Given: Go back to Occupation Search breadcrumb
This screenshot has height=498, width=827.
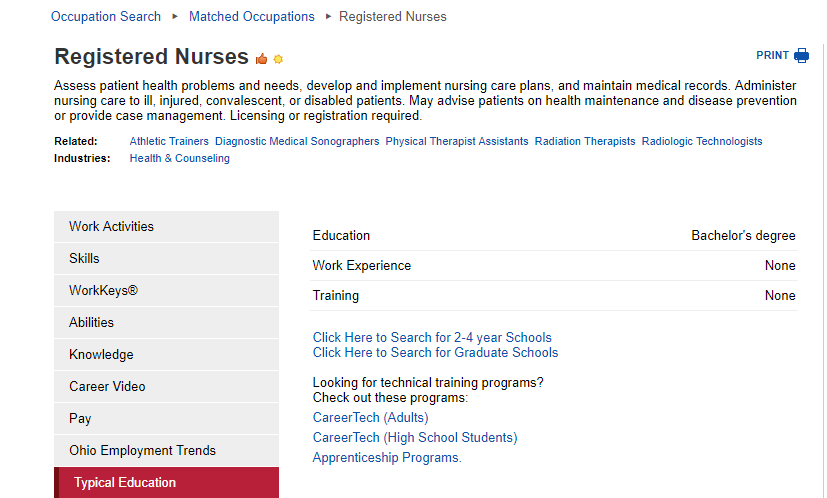Looking at the screenshot, I should pyautogui.click(x=105, y=17).
